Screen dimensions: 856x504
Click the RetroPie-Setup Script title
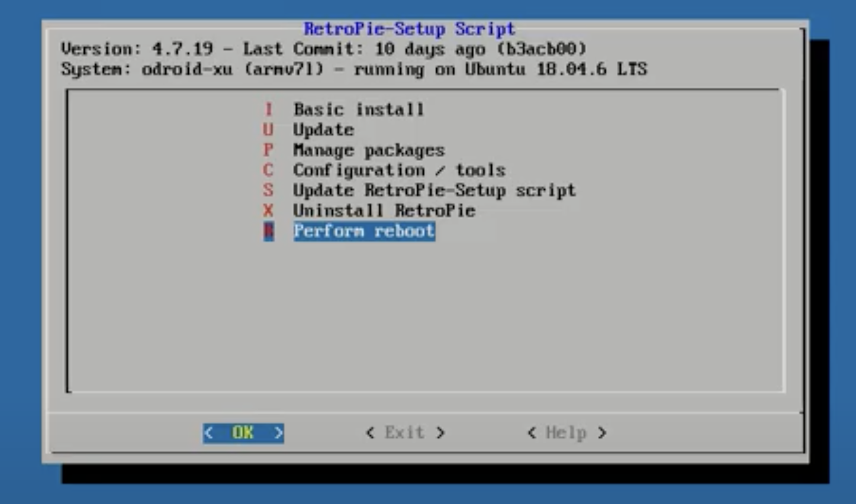click(409, 29)
